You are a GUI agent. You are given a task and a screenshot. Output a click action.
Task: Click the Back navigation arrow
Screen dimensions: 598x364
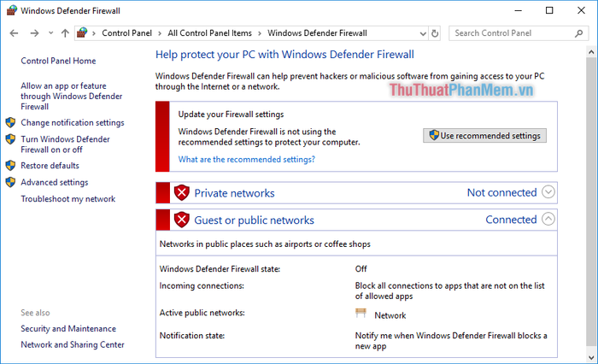(x=15, y=33)
